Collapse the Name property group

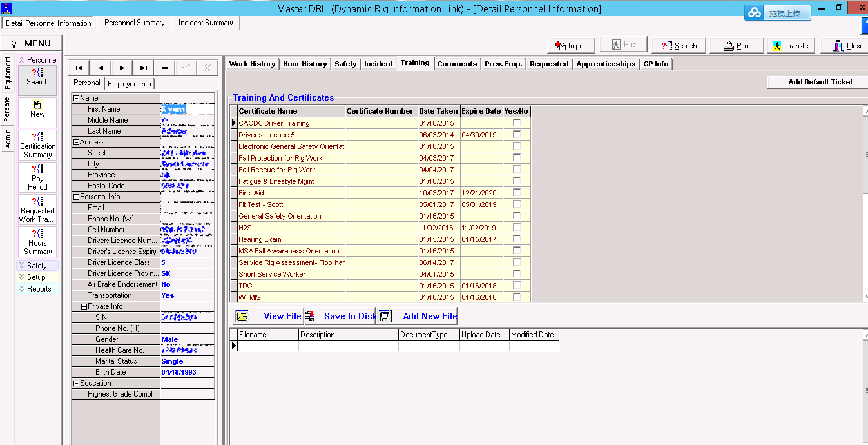76,98
